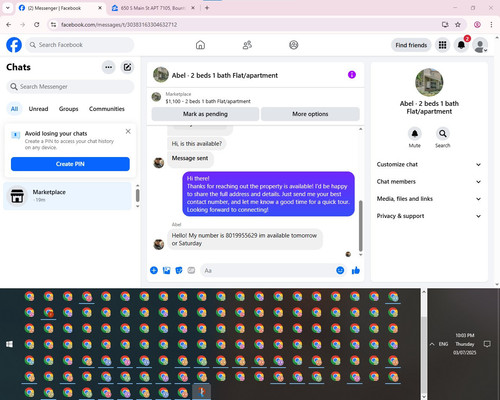Expand the Chat members section
Viewport: 500px width, 400px height.
click(429, 182)
